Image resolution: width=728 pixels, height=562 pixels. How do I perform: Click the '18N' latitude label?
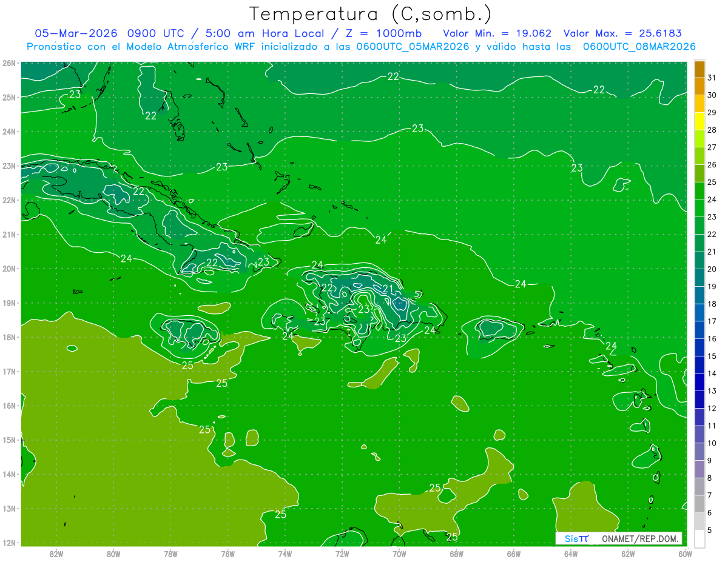click(x=8, y=337)
